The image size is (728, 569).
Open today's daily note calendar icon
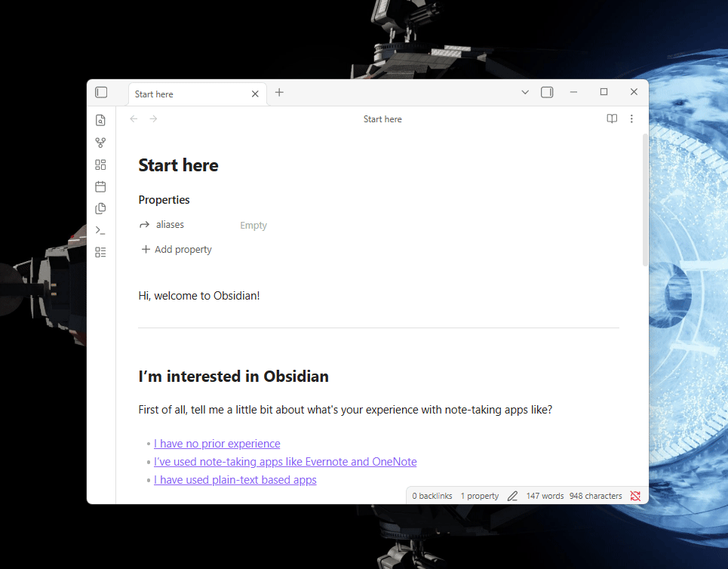tap(100, 186)
